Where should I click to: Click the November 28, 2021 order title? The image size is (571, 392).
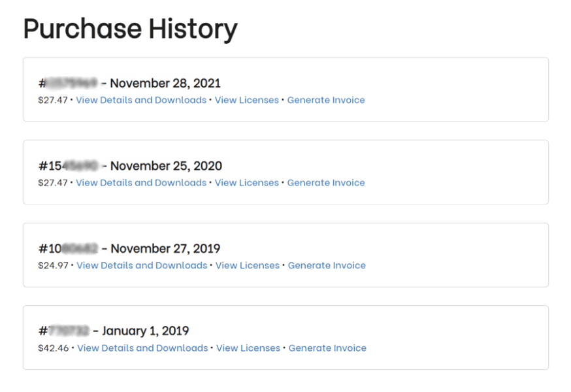click(129, 83)
